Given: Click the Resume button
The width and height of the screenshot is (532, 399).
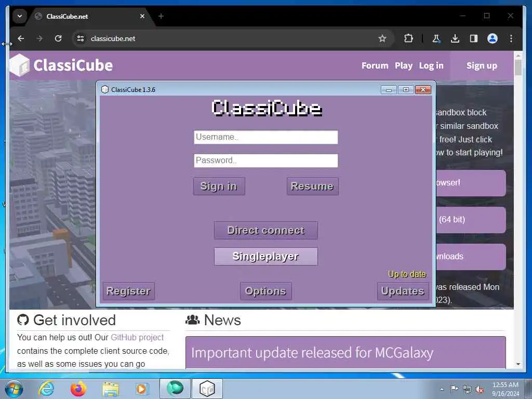Looking at the screenshot, I should tap(312, 186).
